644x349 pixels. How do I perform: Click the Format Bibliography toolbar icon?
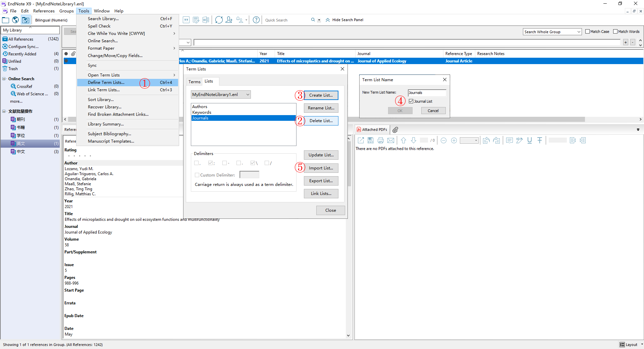point(196,20)
